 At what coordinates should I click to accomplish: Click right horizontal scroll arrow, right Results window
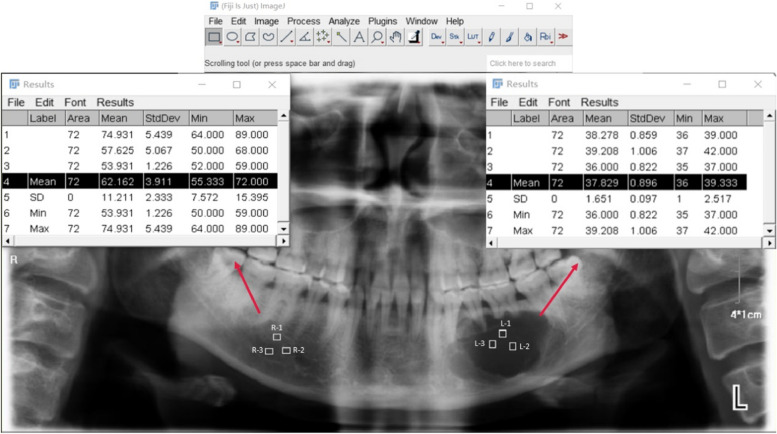tap(769, 243)
